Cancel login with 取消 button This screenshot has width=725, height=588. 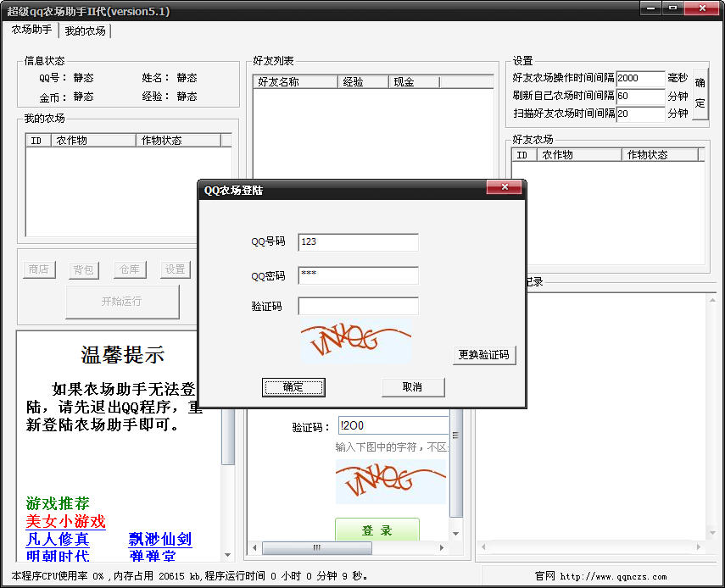tap(413, 387)
